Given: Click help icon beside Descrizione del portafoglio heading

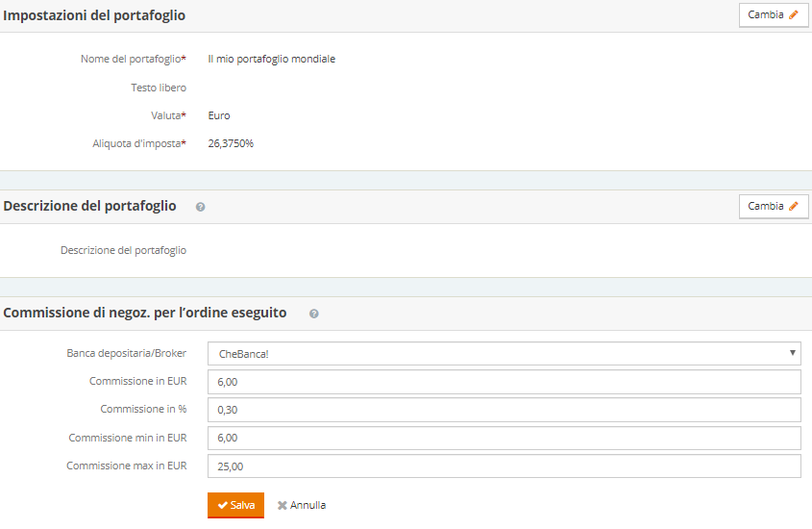Looking at the screenshot, I should 200,207.
